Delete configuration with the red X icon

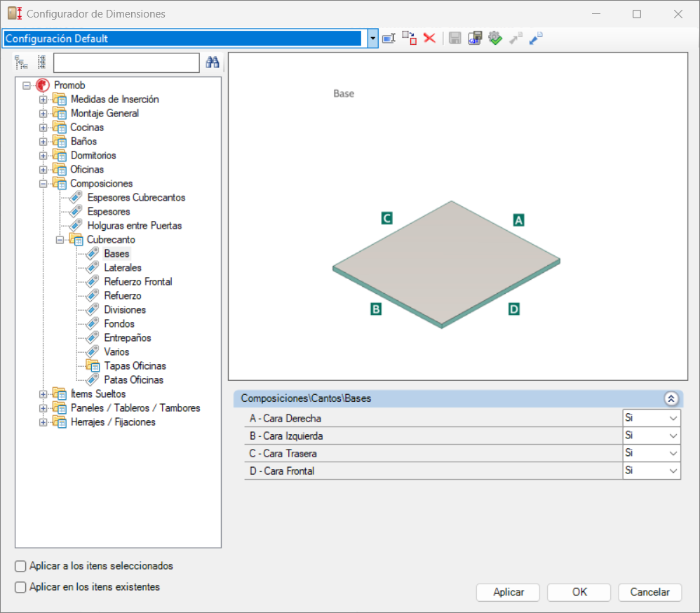point(429,39)
